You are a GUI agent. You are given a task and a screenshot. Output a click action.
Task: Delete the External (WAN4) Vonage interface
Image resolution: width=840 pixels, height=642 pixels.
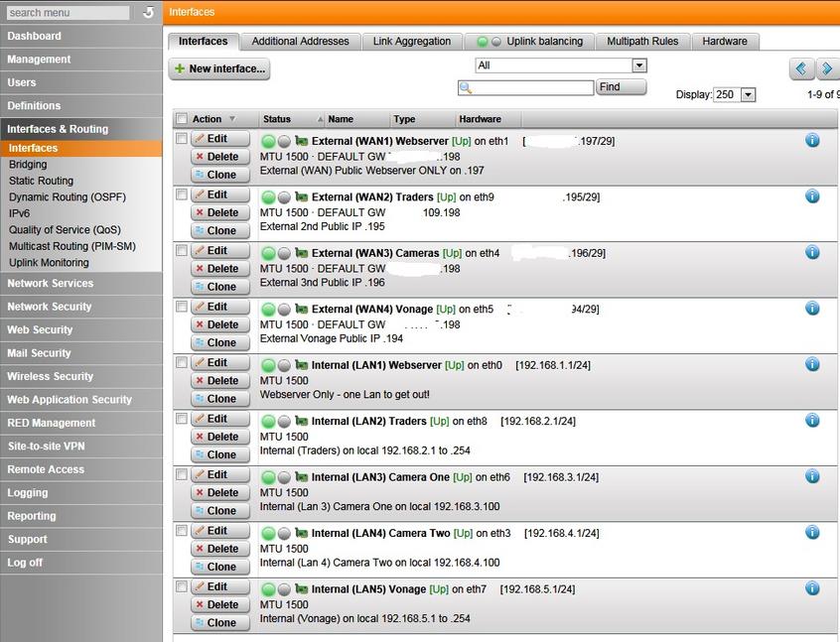click(x=215, y=324)
